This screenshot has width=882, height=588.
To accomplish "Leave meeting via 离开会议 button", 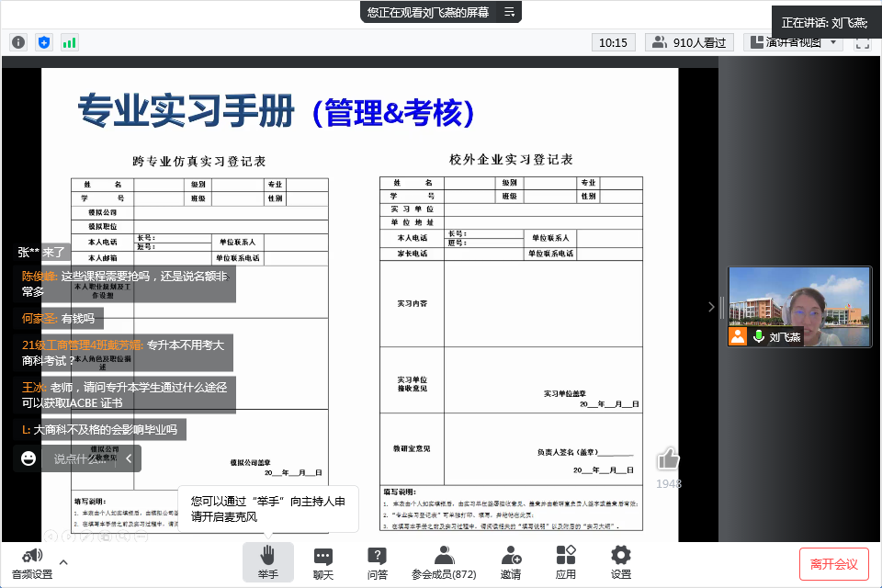I will [833, 563].
